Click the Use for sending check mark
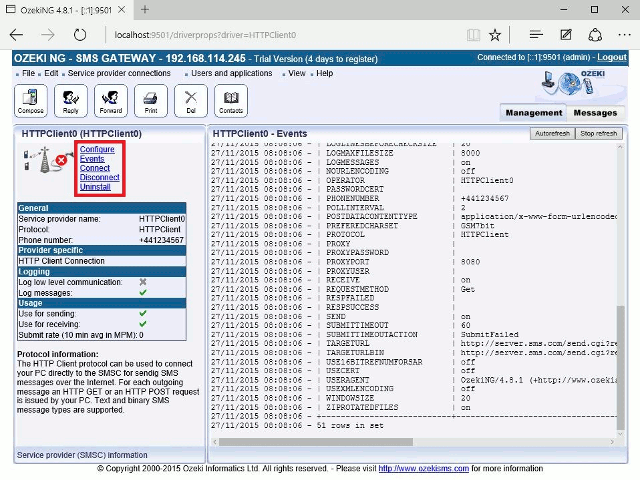Screen dimensions: 640x480 coord(143,313)
